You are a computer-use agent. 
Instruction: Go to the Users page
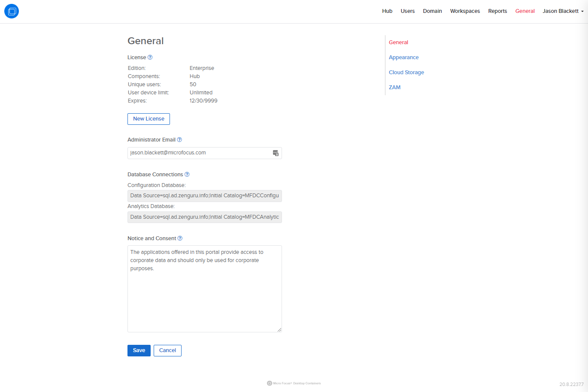[x=407, y=11]
